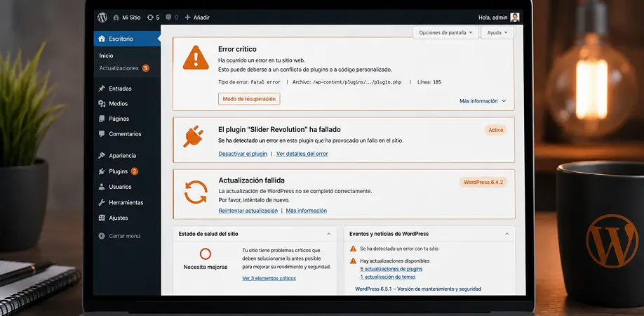Click warning icon beside 'Hay actualizaciones disponibles'
644x316 pixels.
[x=353, y=261]
